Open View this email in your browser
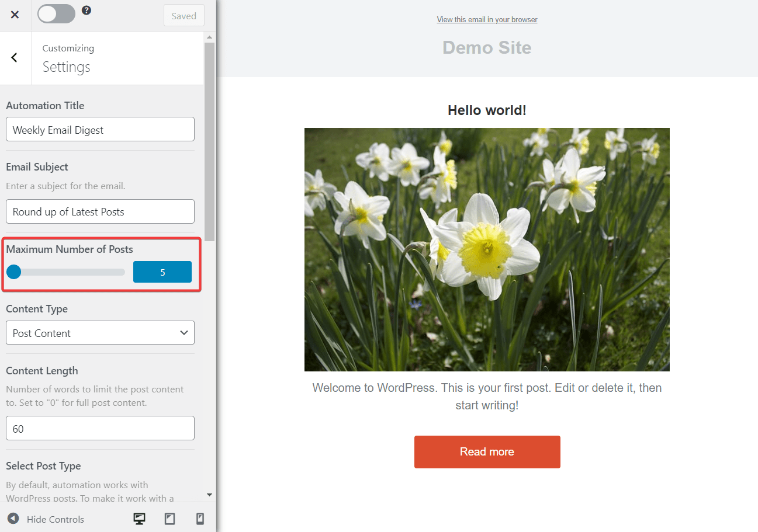758x532 pixels. coord(487,19)
